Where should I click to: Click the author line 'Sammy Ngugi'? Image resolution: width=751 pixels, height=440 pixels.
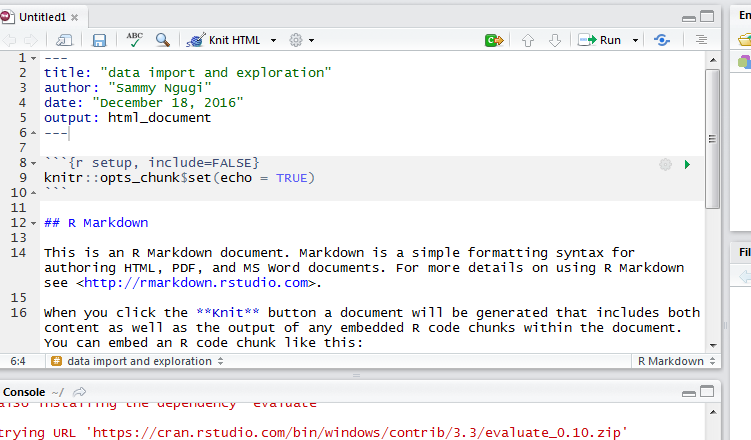(x=127, y=88)
